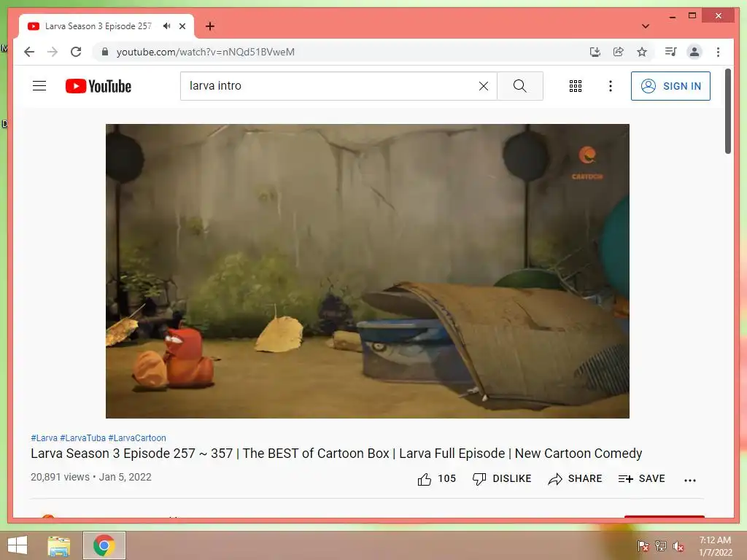Reload the page
This screenshot has height=560, width=747.
click(x=76, y=52)
